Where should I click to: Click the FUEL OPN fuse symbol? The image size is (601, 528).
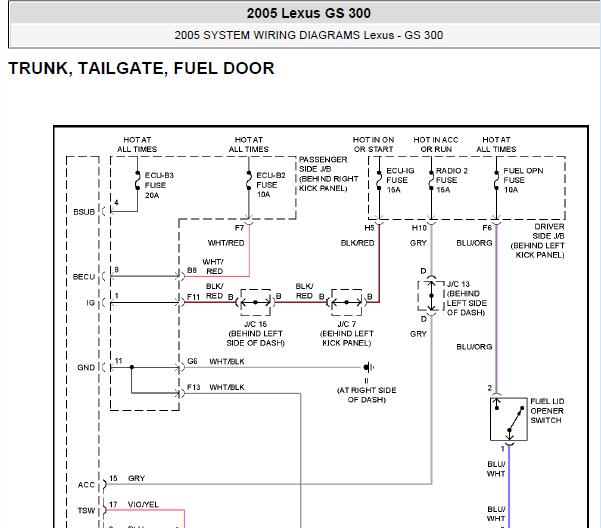[x=496, y=180]
